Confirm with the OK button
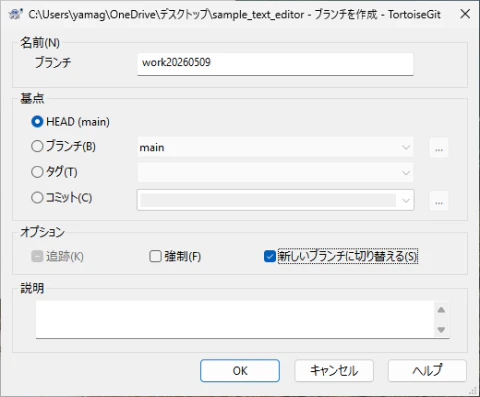The image size is (480, 397). [240, 371]
